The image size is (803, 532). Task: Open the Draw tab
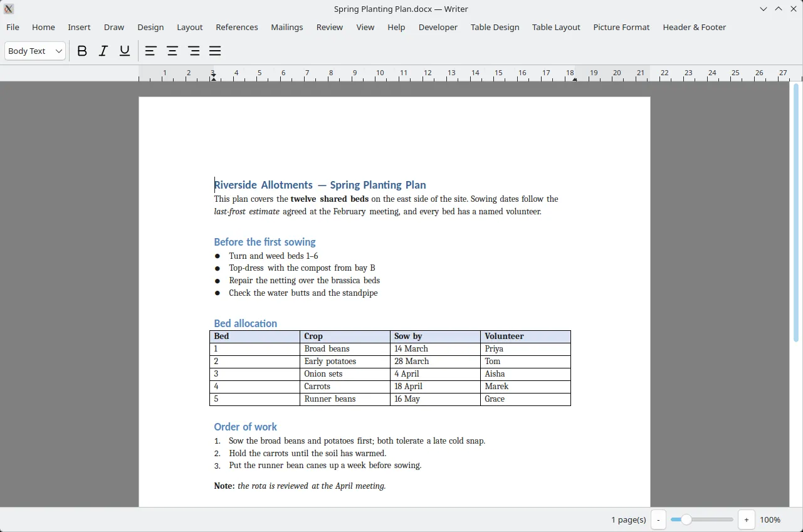[x=114, y=28]
